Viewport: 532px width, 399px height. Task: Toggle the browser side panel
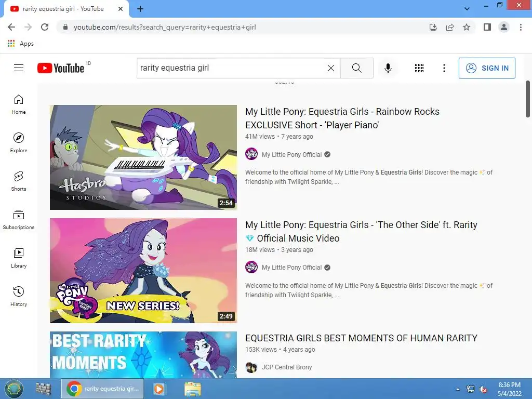pyautogui.click(x=487, y=27)
